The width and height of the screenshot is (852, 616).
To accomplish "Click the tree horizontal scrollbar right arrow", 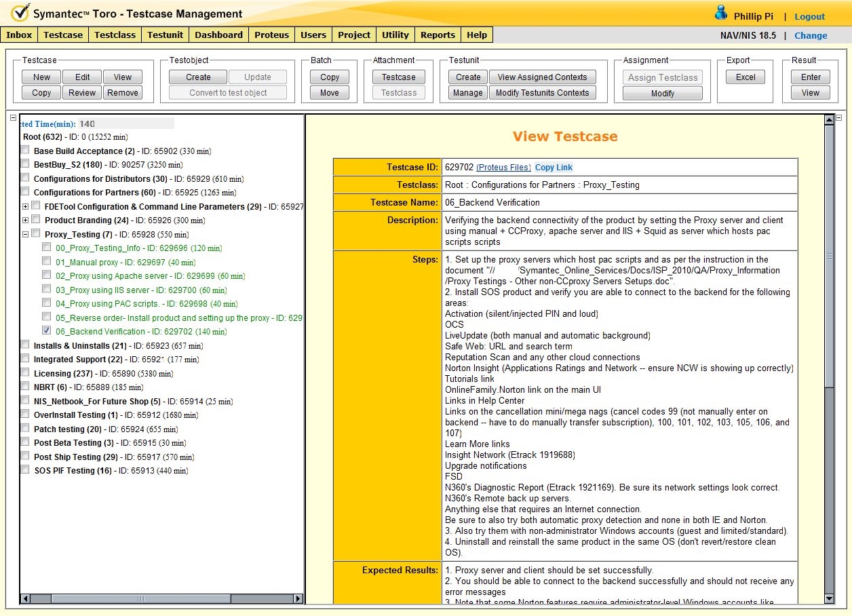I will point(298,598).
